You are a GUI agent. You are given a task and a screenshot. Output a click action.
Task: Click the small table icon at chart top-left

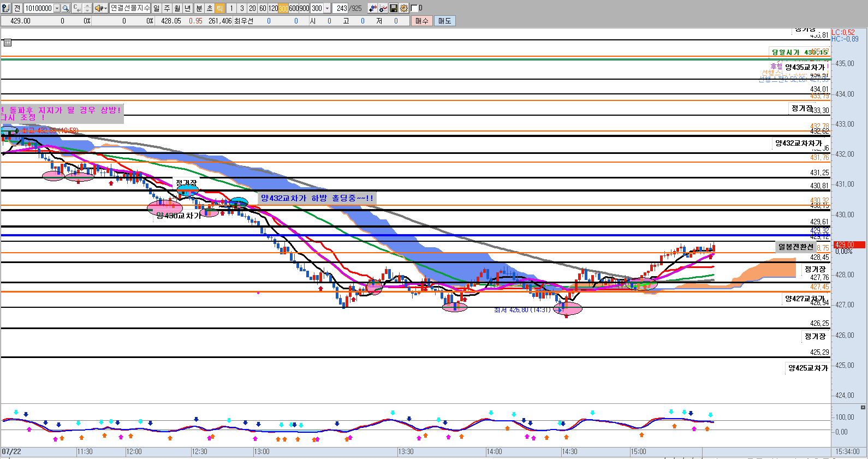pyautogui.click(x=8, y=43)
